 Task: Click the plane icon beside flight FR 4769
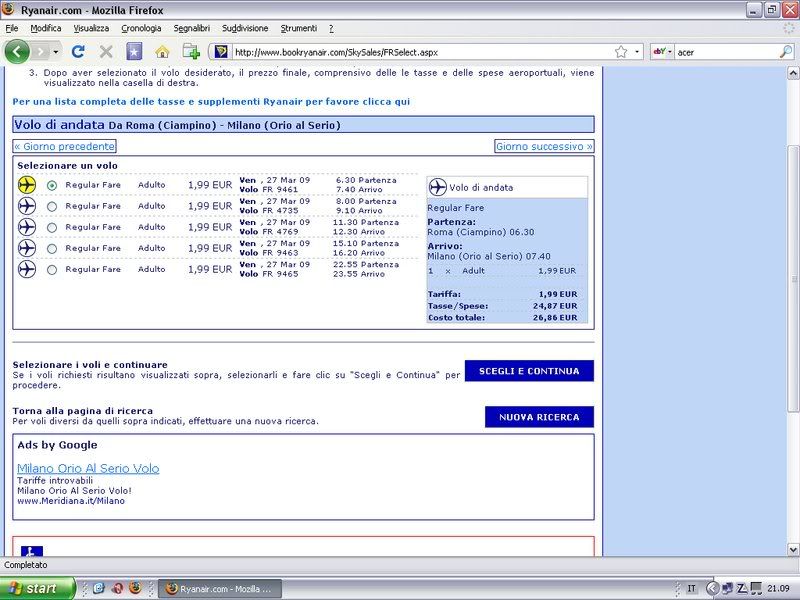[x=27, y=227]
